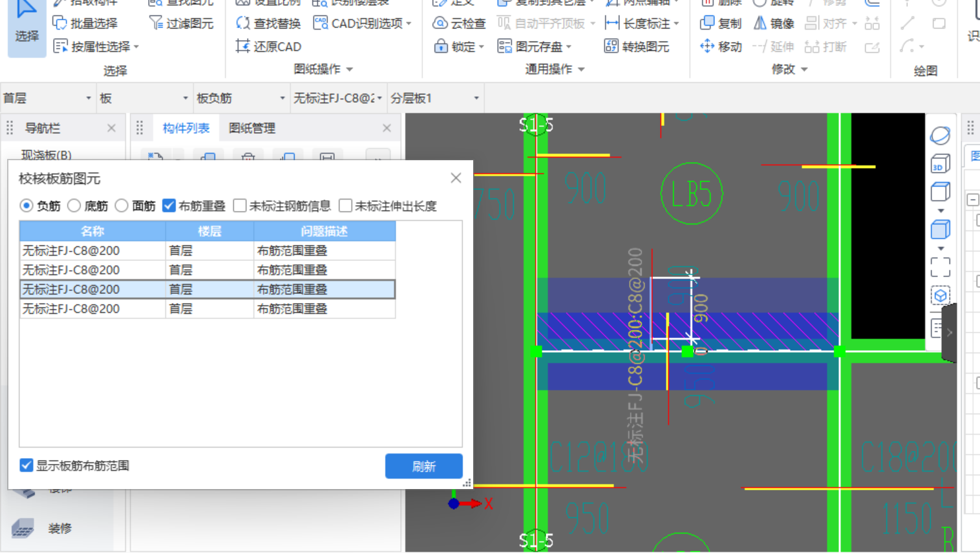The image size is (980, 553).
Task: Click the 移动 move tool
Action: (721, 47)
